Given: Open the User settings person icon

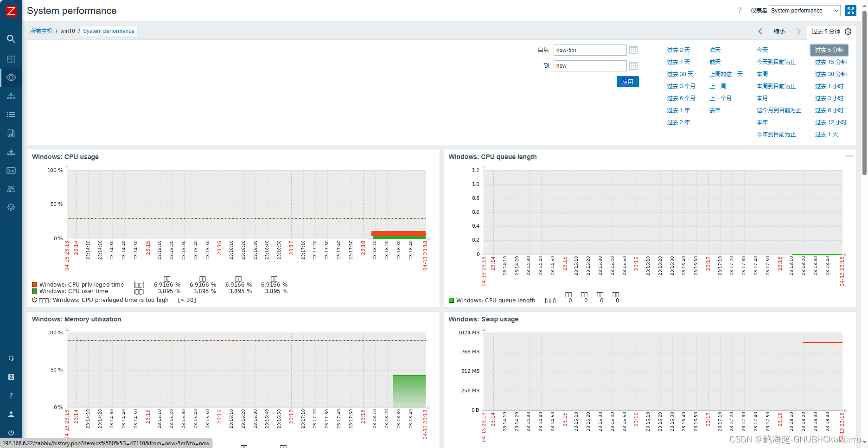Looking at the screenshot, I should point(11,414).
